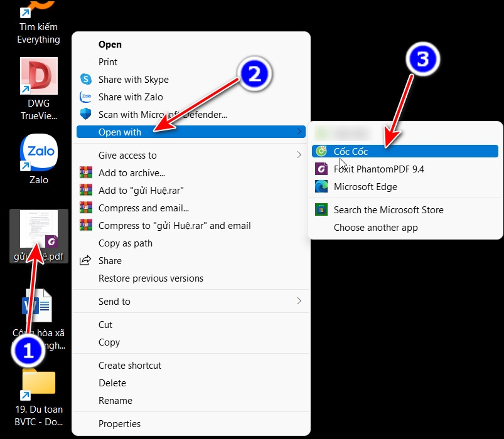The image size is (504, 439).
Task: Select Search the Microsoft Store
Action: pos(405,209)
